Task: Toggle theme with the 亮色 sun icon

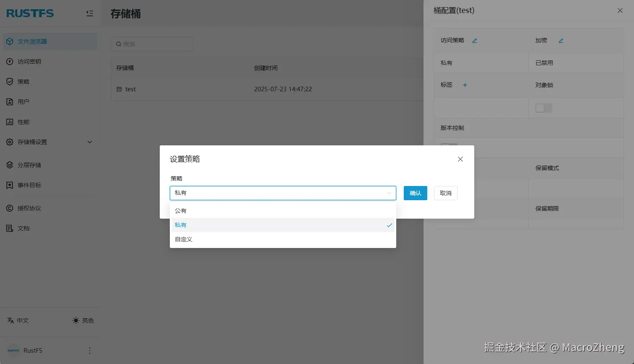Action: (75, 320)
